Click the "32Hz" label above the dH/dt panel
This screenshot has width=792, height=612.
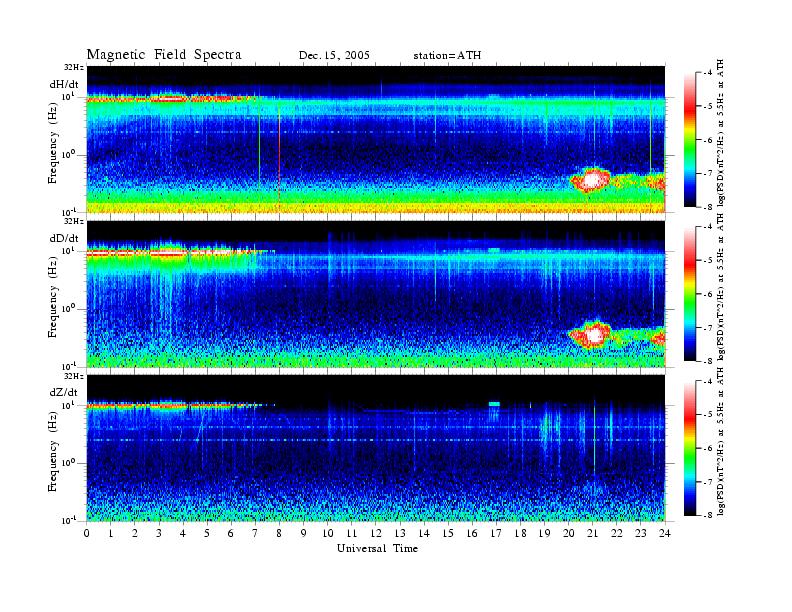click(x=74, y=67)
